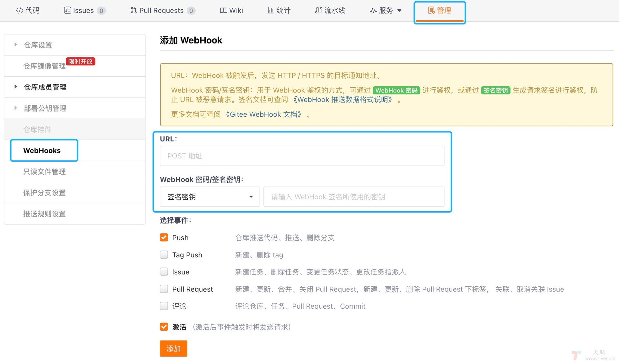Open 仓库镜像管理 in the sidebar
The image size is (619, 364).
pyautogui.click(x=44, y=66)
